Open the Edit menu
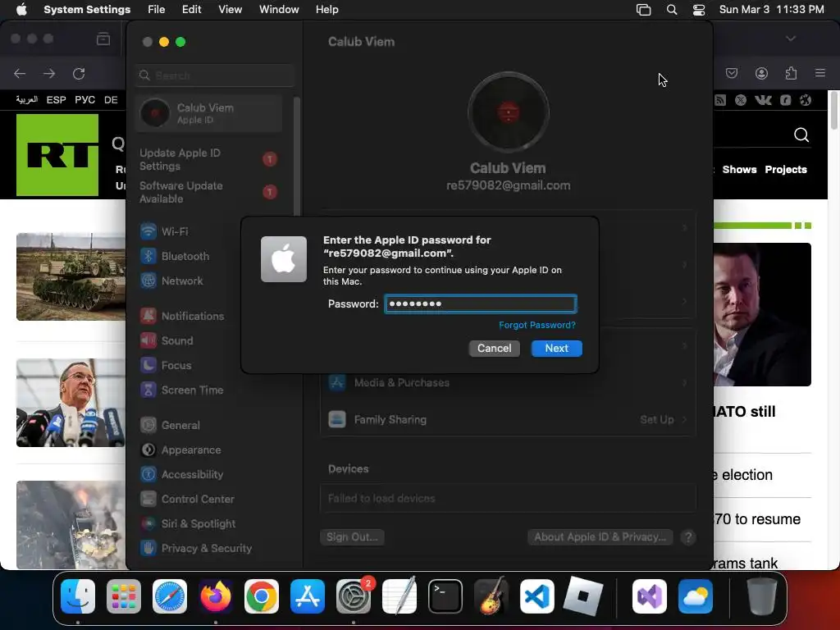Screen dimensions: 840x630 point(191,10)
